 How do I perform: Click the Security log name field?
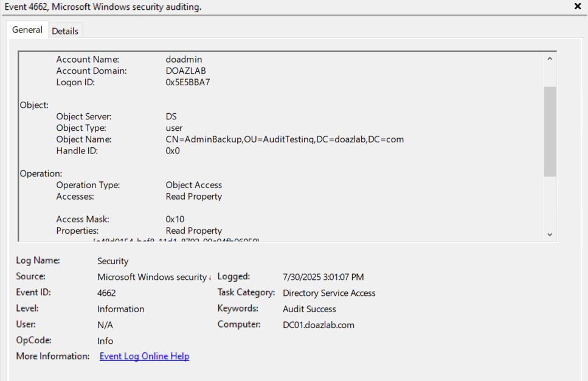click(113, 261)
